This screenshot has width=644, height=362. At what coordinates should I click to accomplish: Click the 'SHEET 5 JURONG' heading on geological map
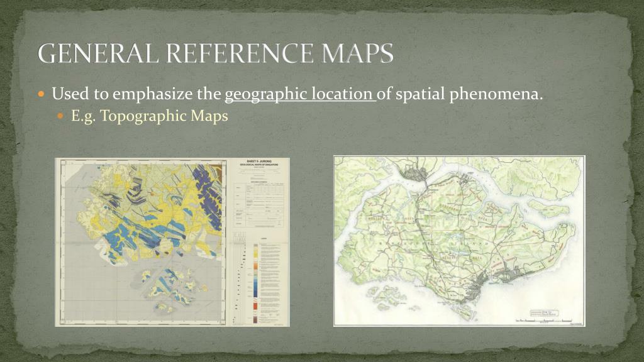[259, 162]
